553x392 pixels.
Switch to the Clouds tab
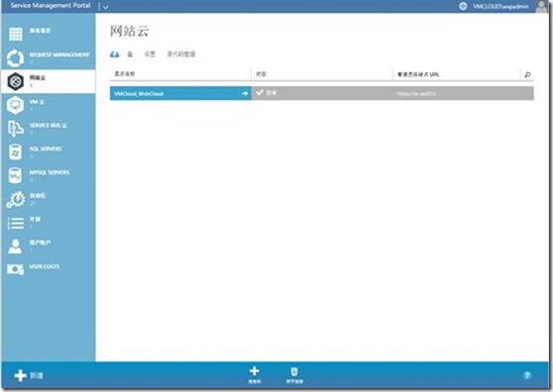(130, 54)
